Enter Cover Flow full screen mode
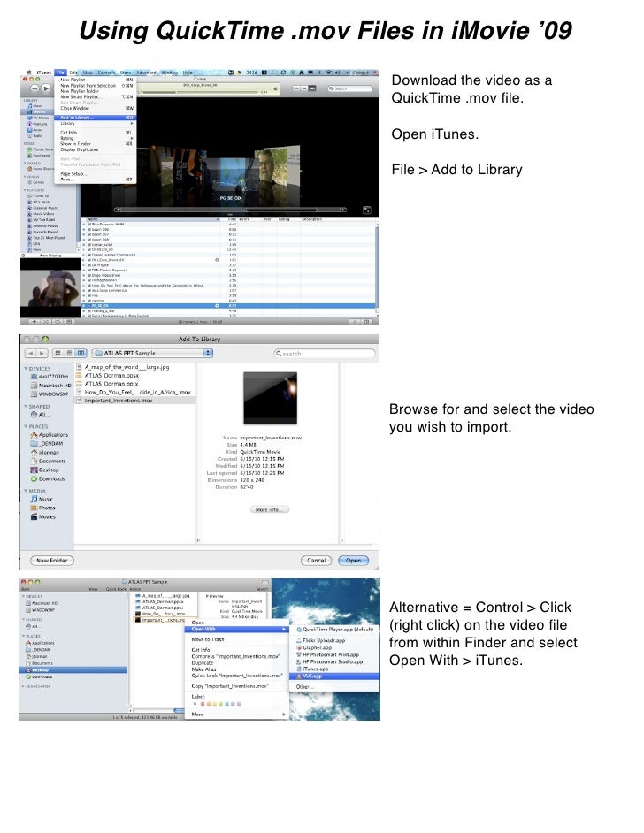644x833 pixels. (366, 210)
